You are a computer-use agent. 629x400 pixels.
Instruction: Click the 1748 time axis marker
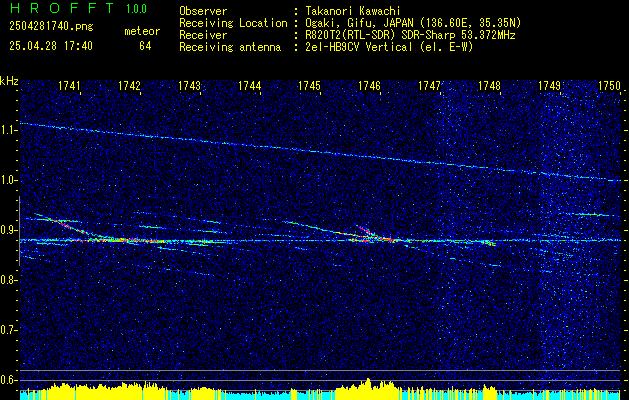click(x=489, y=86)
